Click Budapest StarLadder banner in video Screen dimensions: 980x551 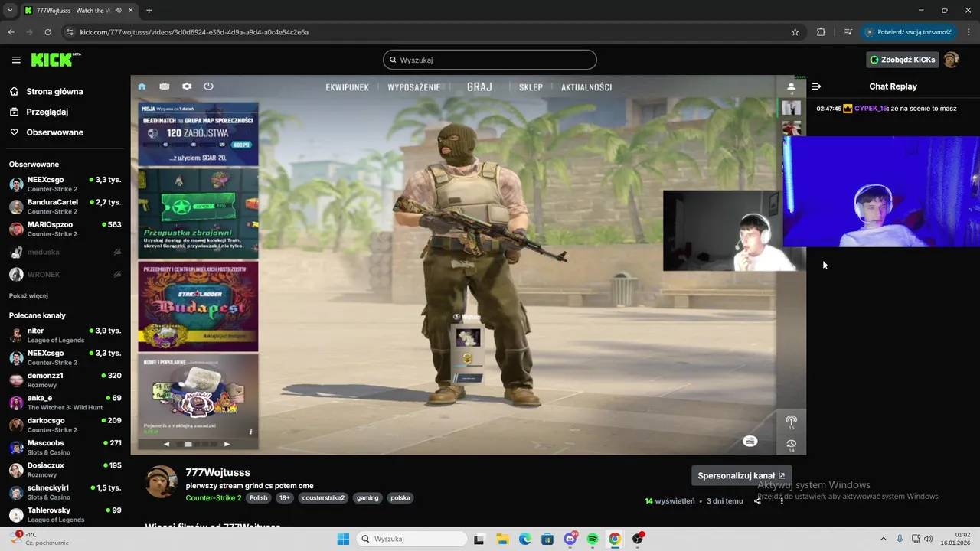click(x=198, y=307)
